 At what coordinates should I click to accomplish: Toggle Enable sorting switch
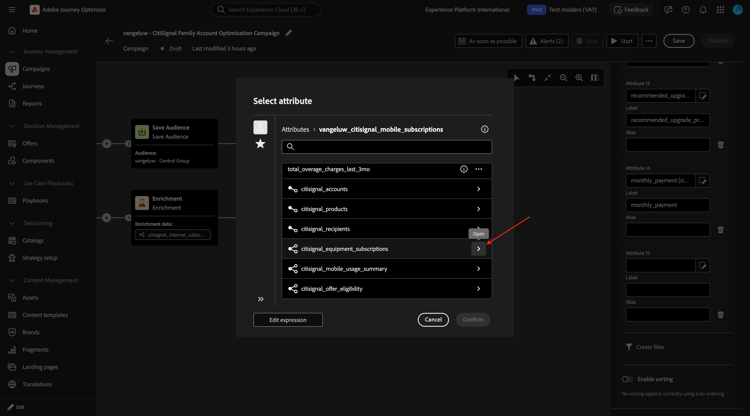pyautogui.click(x=627, y=379)
